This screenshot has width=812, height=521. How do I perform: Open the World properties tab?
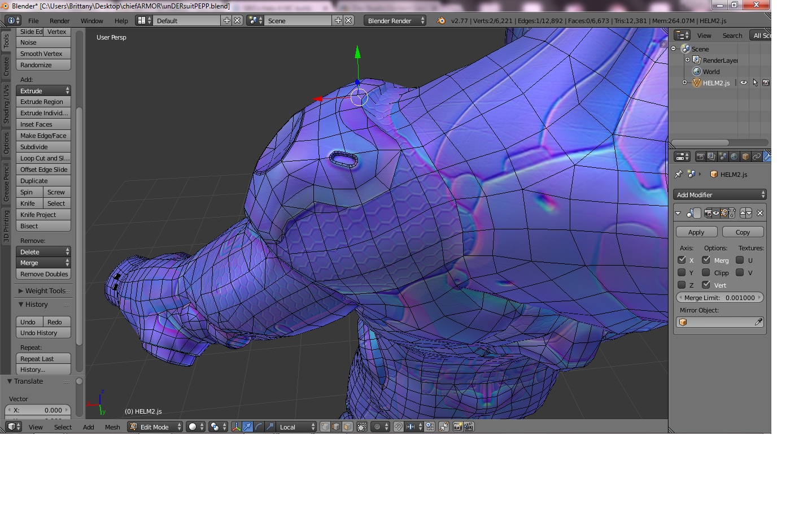click(734, 157)
